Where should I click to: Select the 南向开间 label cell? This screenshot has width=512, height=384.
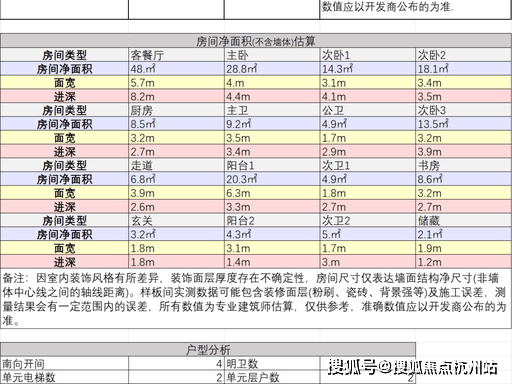(64, 364)
